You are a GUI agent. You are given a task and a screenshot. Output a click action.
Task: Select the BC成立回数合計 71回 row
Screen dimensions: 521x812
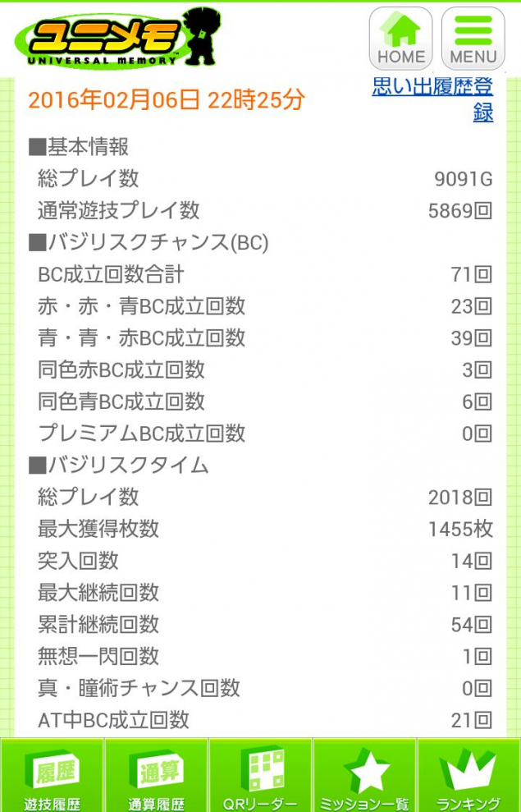[x=265, y=274]
